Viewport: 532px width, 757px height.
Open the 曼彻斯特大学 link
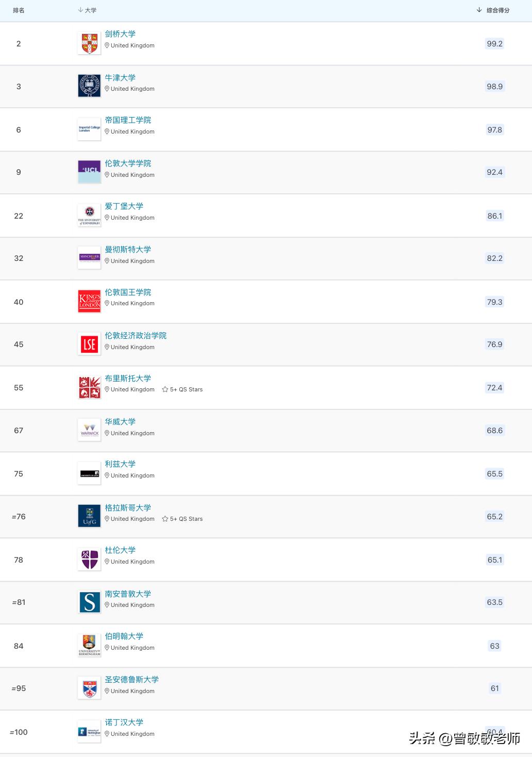pyautogui.click(x=128, y=250)
